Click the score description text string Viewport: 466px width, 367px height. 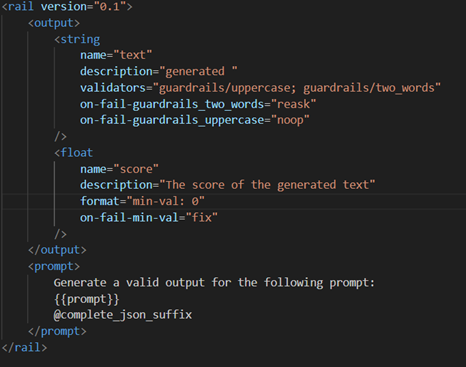267,185
